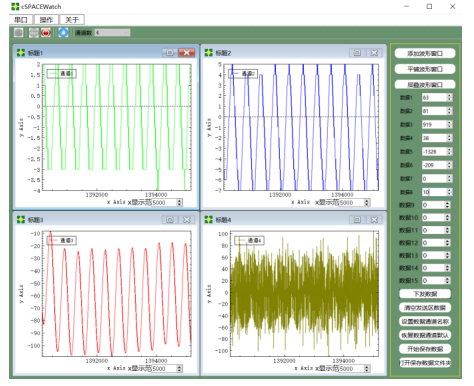Click the 数据14 input field
474x386 pixels.
[x=433, y=268]
